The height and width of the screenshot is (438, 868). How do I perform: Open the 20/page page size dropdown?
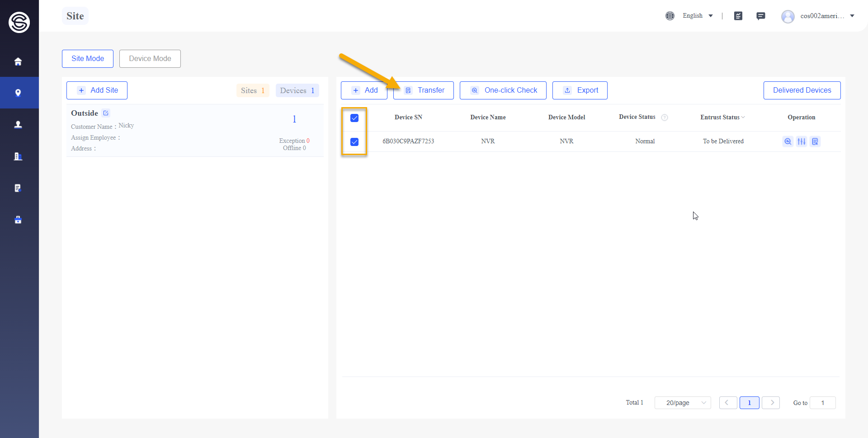pos(683,403)
